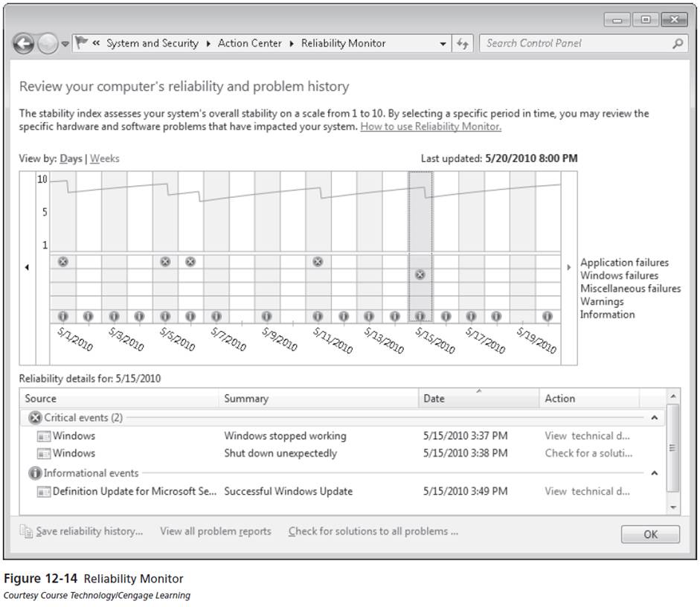
Task: Collapse the Critical events group chevron
Action: tap(655, 418)
